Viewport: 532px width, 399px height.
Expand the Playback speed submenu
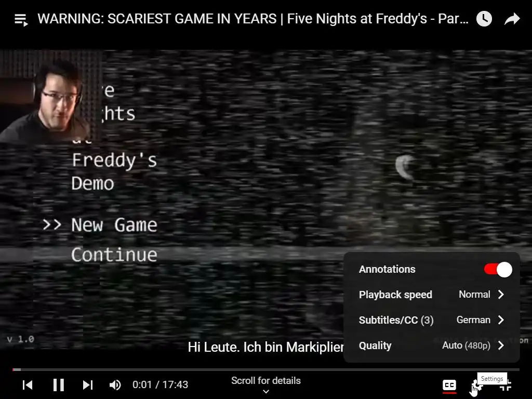click(x=432, y=295)
